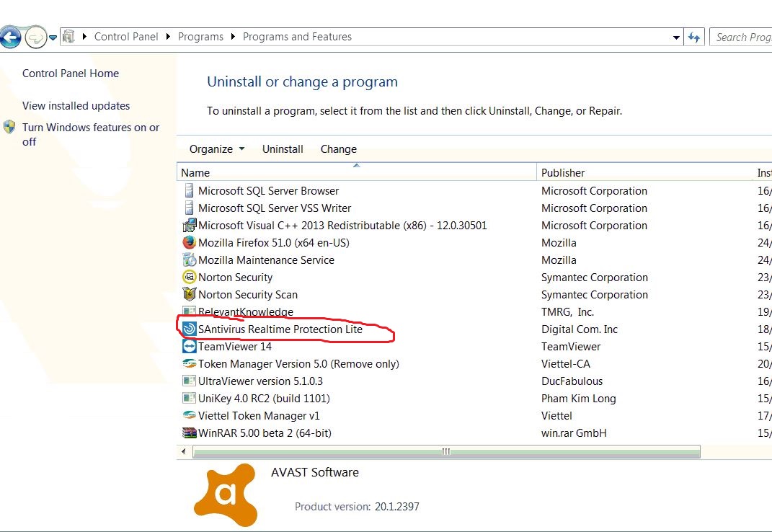772x532 pixels.
Task: Select the Token Manager Version 5.0 icon
Action: tap(189, 363)
